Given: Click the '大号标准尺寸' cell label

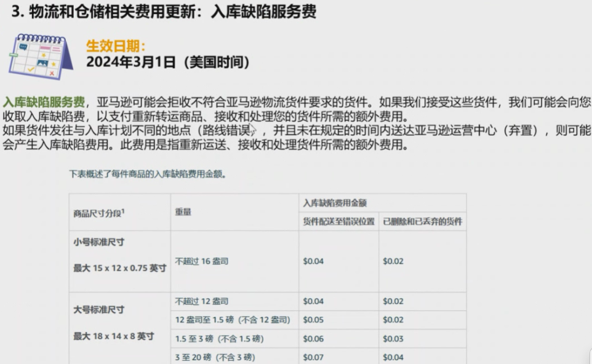Looking at the screenshot, I should click(x=99, y=310).
